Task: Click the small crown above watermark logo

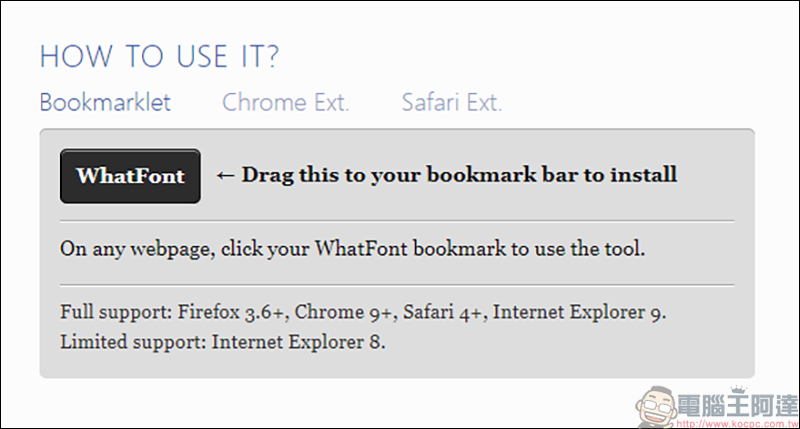Action: (738, 390)
